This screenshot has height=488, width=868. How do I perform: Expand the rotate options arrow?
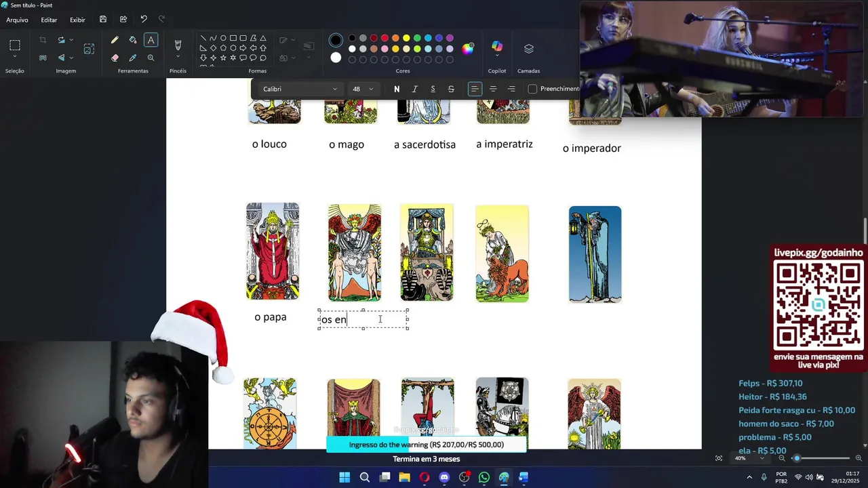pyautogui.click(x=71, y=40)
